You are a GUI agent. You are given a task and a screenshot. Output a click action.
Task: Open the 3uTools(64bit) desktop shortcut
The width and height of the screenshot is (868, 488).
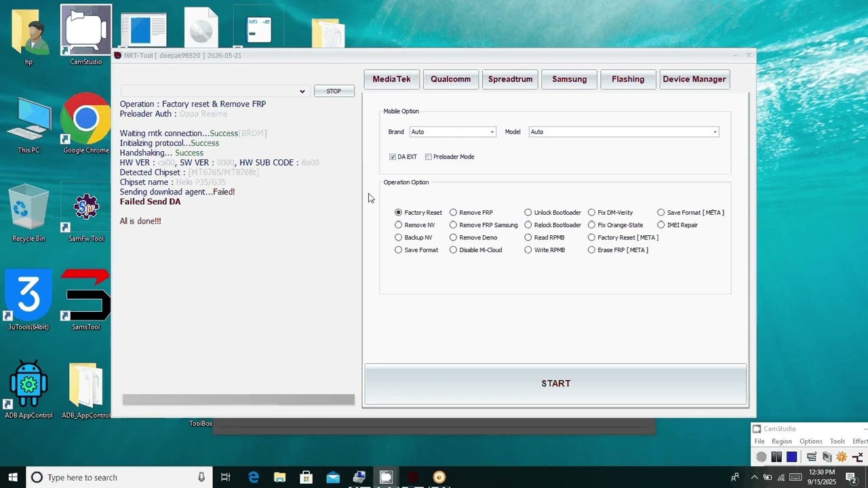coord(28,300)
